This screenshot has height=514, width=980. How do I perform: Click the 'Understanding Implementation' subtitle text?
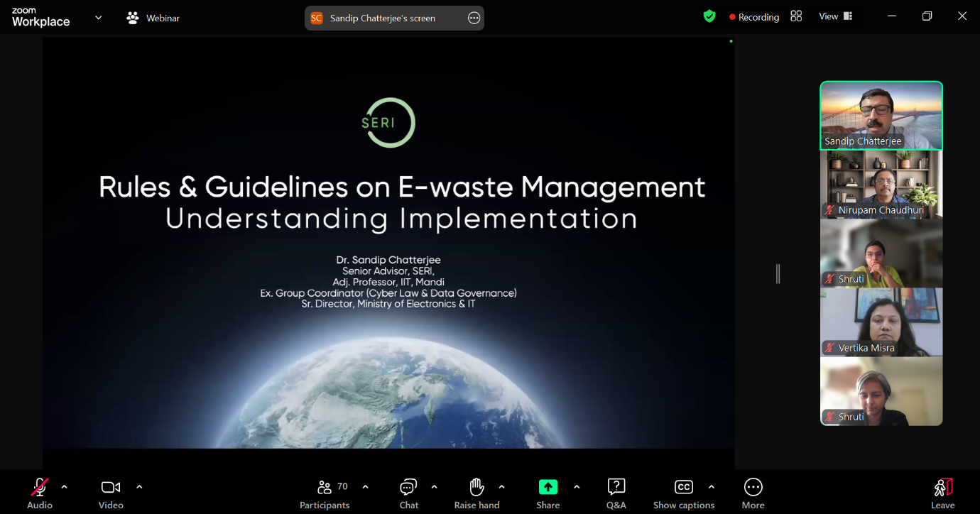click(x=401, y=218)
